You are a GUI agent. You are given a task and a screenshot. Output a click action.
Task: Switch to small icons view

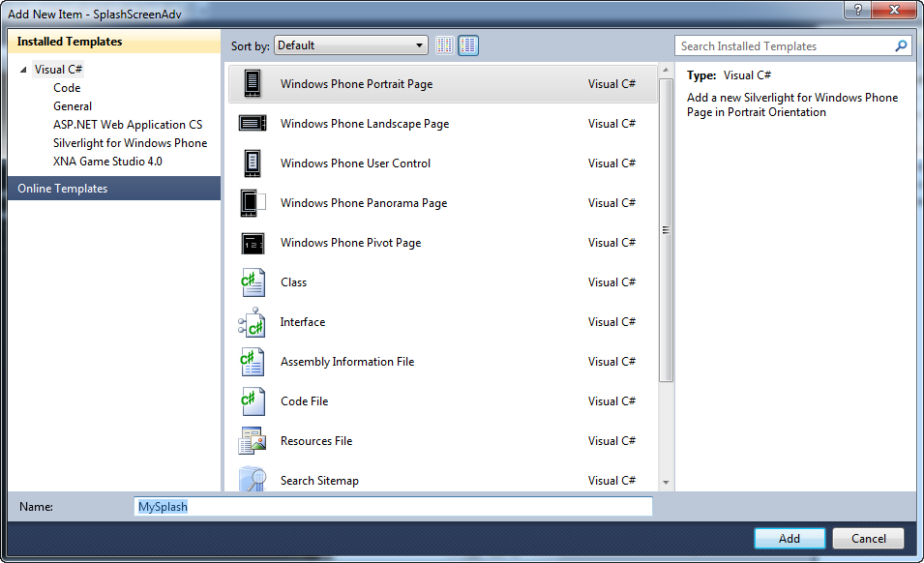click(445, 45)
